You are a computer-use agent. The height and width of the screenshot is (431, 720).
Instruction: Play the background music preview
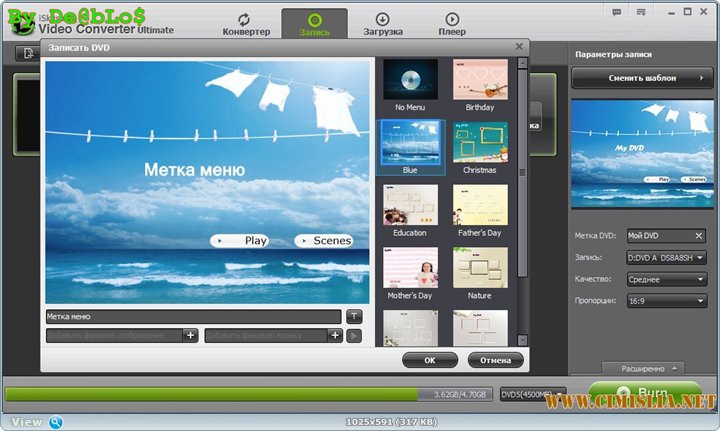354,335
